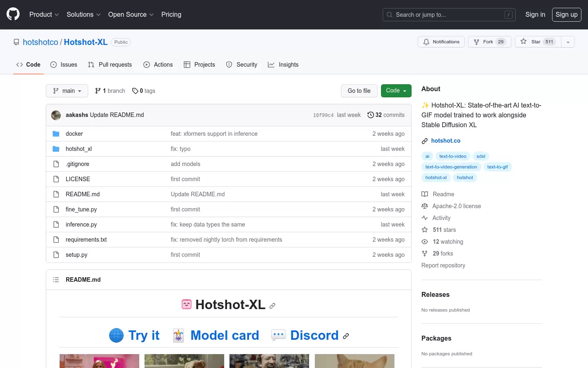Viewport: 588px width, 368px height.
Task: Expand the star lists dropdown arrow
Action: pyautogui.click(x=568, y=42)
